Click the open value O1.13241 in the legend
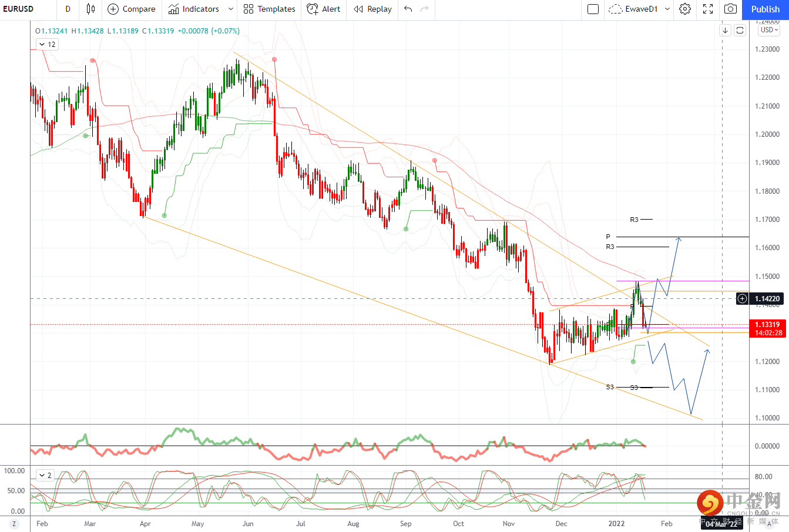Viewport: 789px width, 532px height. 52,31
